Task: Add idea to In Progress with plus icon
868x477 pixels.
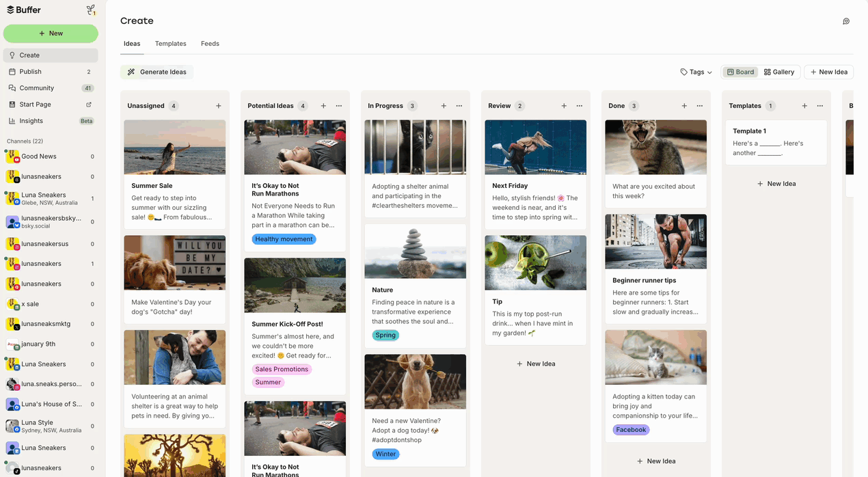Action: [x=444, y=106]
